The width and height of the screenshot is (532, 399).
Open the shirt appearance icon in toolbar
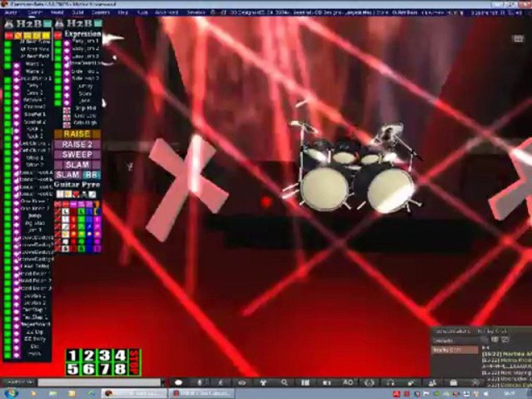tap(263, 383)
